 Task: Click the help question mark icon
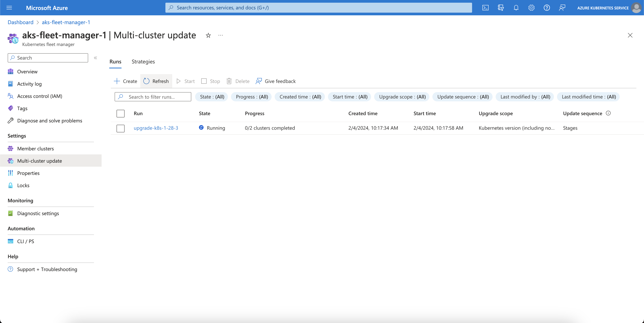(546, 8)
